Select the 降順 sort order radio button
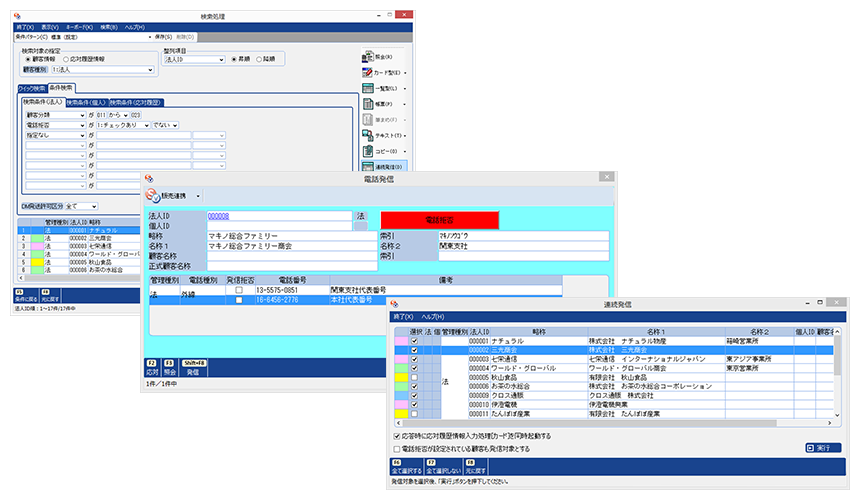 [259, 60]
